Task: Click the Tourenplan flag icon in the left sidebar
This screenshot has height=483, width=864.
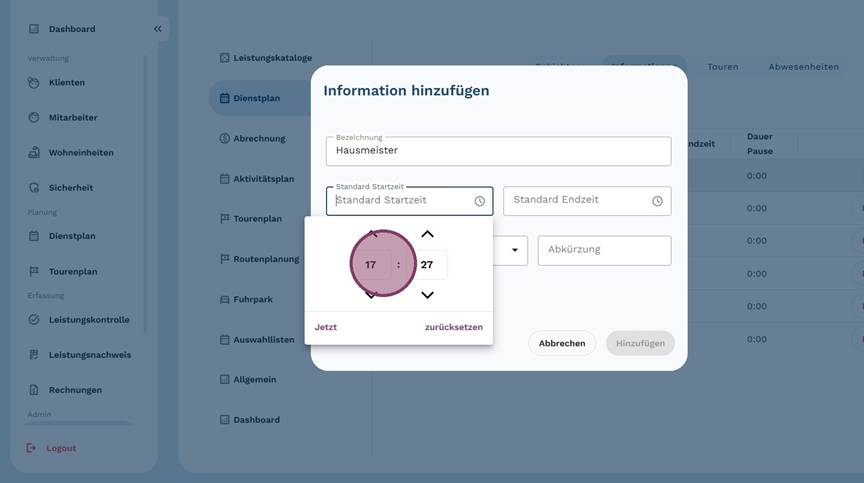Action: pos(34,271)
